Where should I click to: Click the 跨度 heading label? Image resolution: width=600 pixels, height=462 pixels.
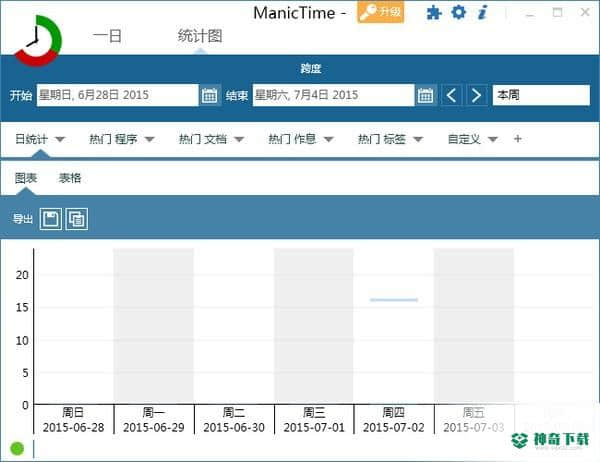(x=311, y=69)
